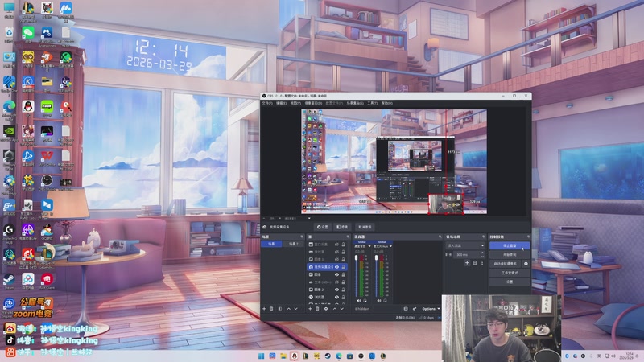This screenshot has height=362, width=644.
Task: Start the virtual camera from Controls
Action: coord(506,264)
